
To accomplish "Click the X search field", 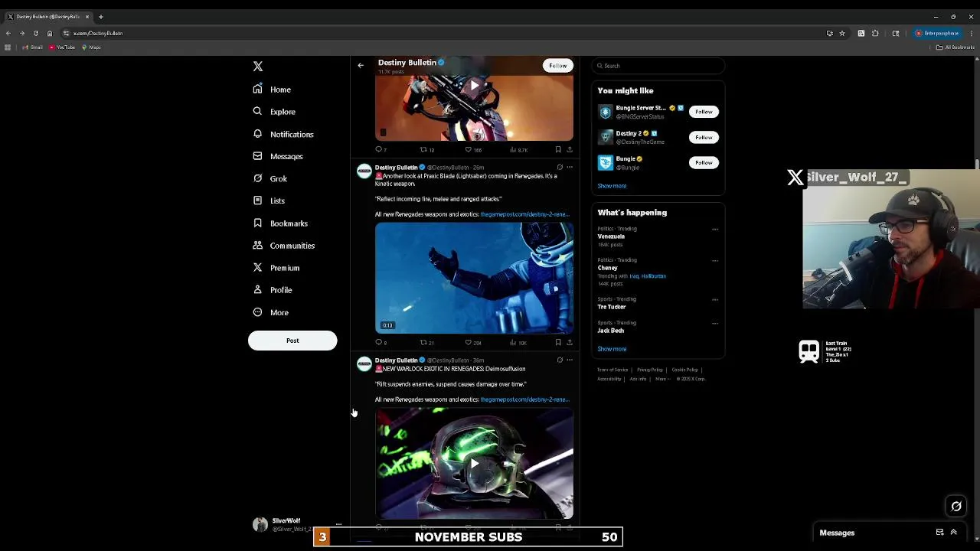I will tap(658, 66).
